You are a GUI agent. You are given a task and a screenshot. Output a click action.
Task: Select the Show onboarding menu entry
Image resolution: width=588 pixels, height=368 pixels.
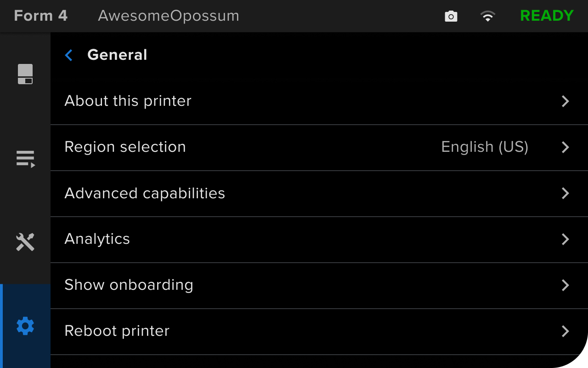129,285
